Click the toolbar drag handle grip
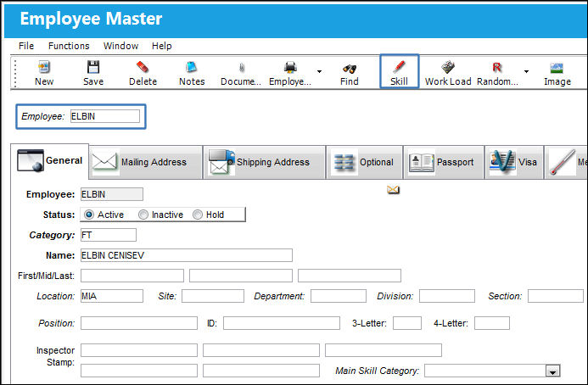 point(15,74)
